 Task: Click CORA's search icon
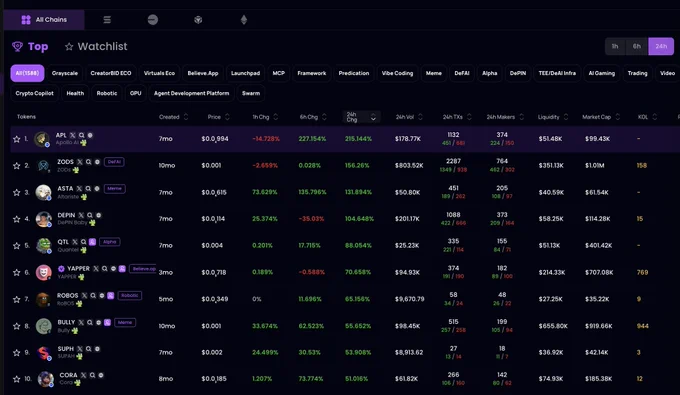pos(92,375)
